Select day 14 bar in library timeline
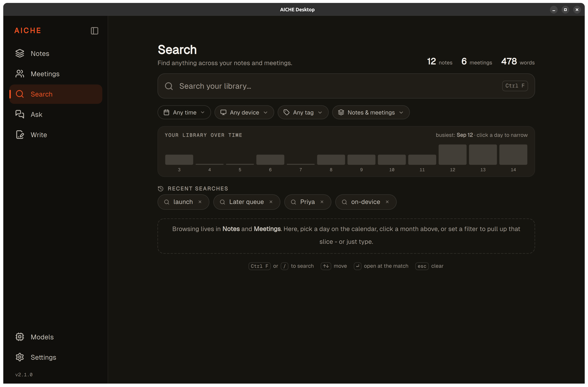Viewport: 588px width, 387px height. pyautogui.click(x=513, y=155)
